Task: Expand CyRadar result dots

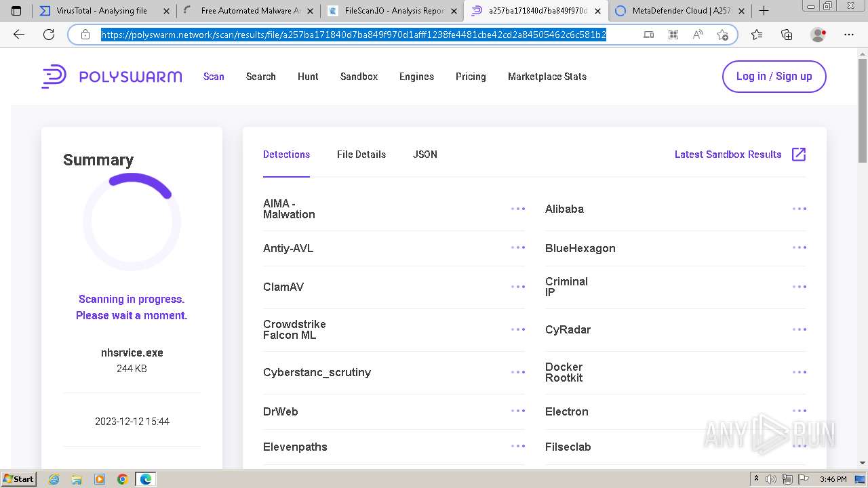Action: pos(800,329)
